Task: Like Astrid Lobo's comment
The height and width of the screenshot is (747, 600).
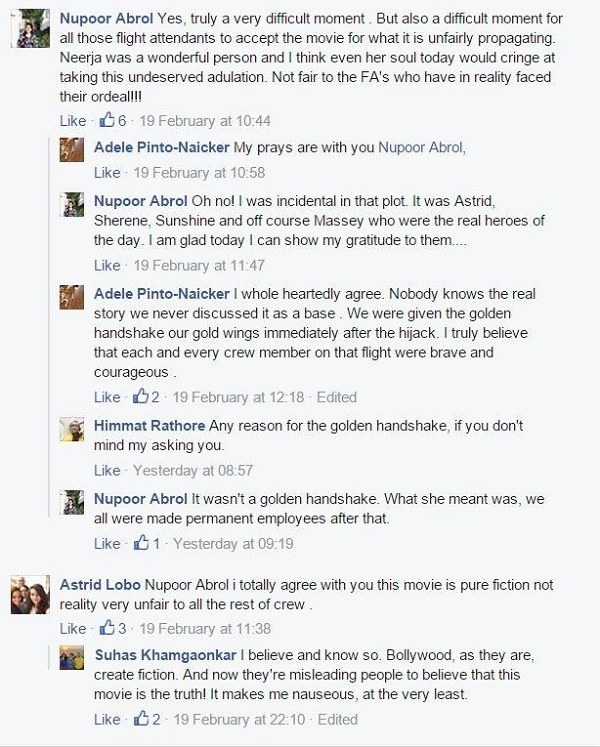Action: pyautogui.click(x=73, y=629)
